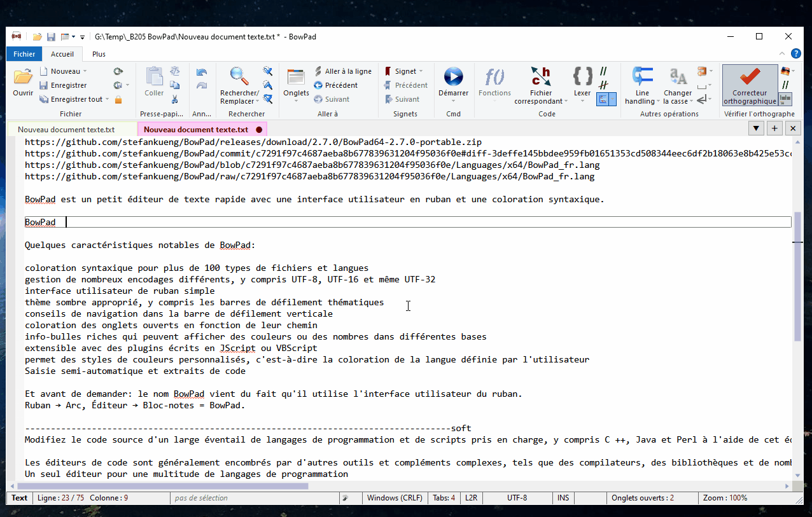This screenshot has width=812, height=517.
Task: Comment the line with the // icon in Code
Action: [x=603, y=71]
